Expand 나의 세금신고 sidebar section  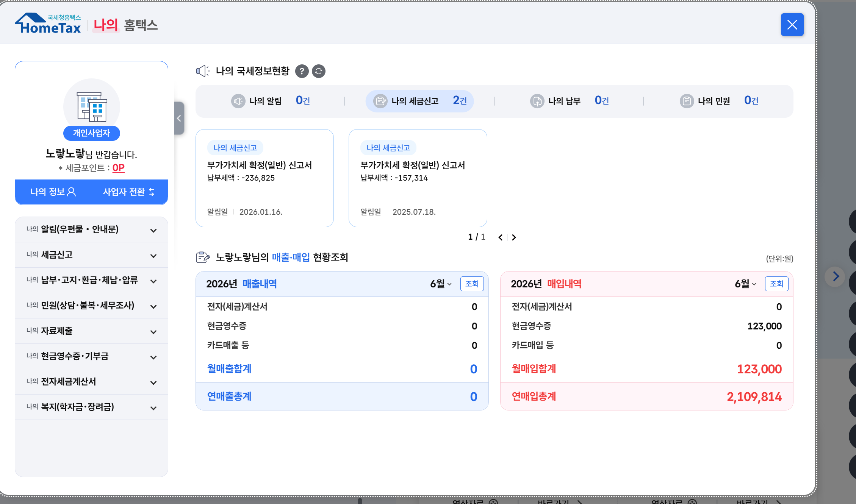pyautogui.click(x=91, y=255)
